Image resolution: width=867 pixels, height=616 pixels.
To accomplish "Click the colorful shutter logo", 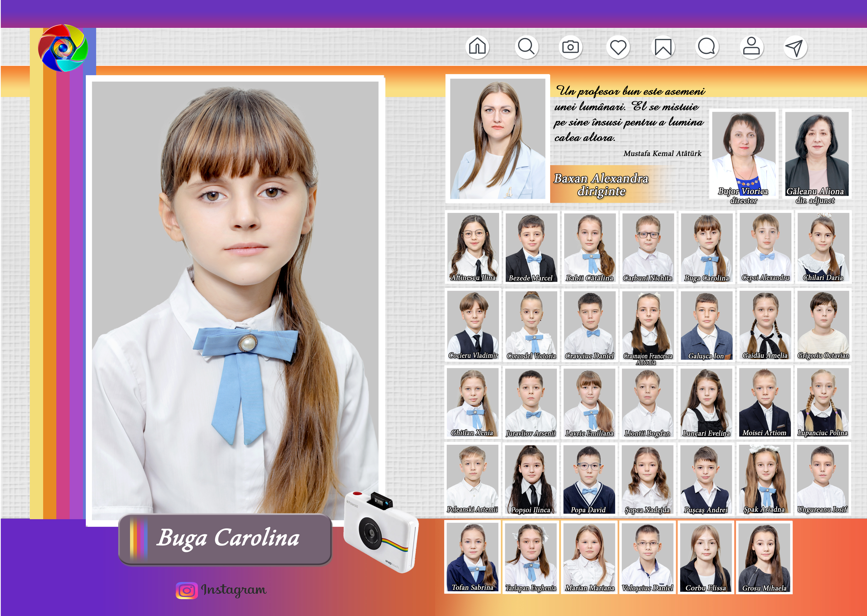I will (63, 48).
